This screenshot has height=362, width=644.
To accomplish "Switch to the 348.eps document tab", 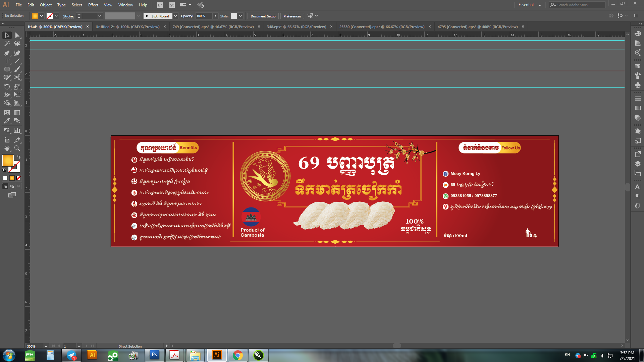I will 296,27.
